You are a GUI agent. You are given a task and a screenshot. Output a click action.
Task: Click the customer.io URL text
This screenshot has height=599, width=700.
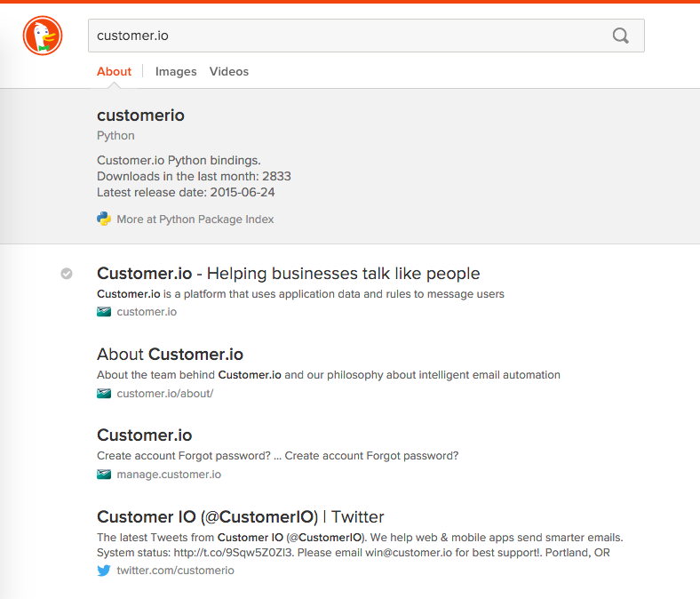(147, 312)
